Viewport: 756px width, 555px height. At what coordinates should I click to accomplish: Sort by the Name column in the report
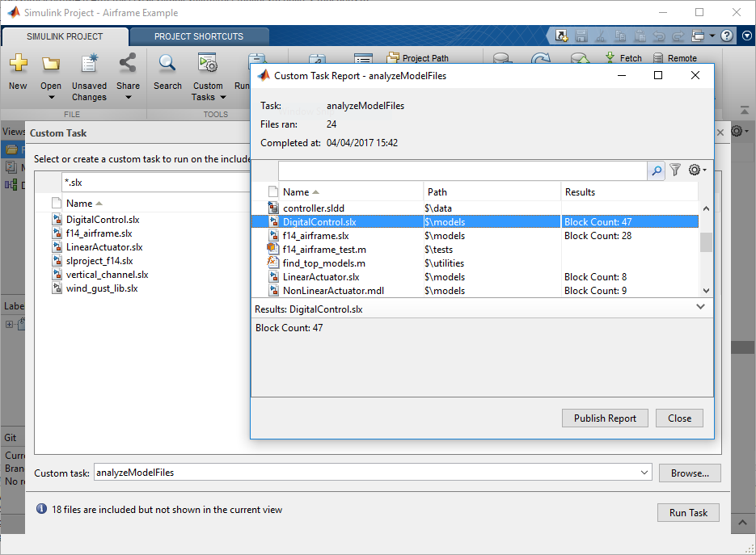pyautogui.click(x=351, y=192)
